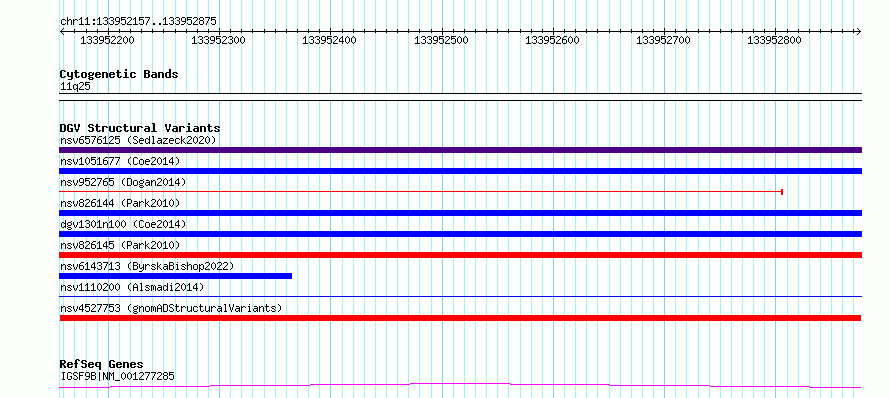Select the dark purple nsv6576125 variant bar
The width and height of the screenshot is (890, 398).
[x=460, y=150]
